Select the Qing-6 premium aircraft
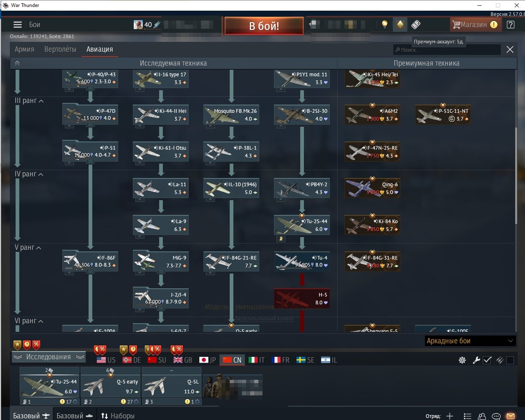Image resolution: width=525 pixels, height=420 pixels. (x=372, y=188)
